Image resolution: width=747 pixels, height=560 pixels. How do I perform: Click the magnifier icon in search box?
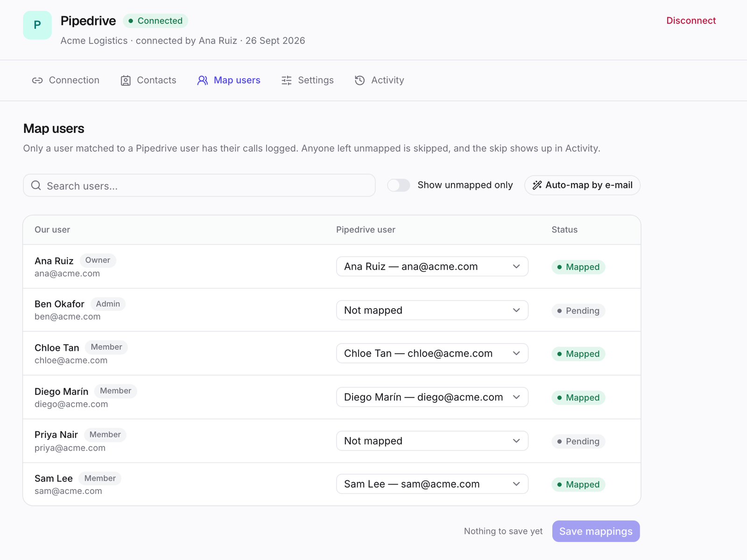pos(36,186)
